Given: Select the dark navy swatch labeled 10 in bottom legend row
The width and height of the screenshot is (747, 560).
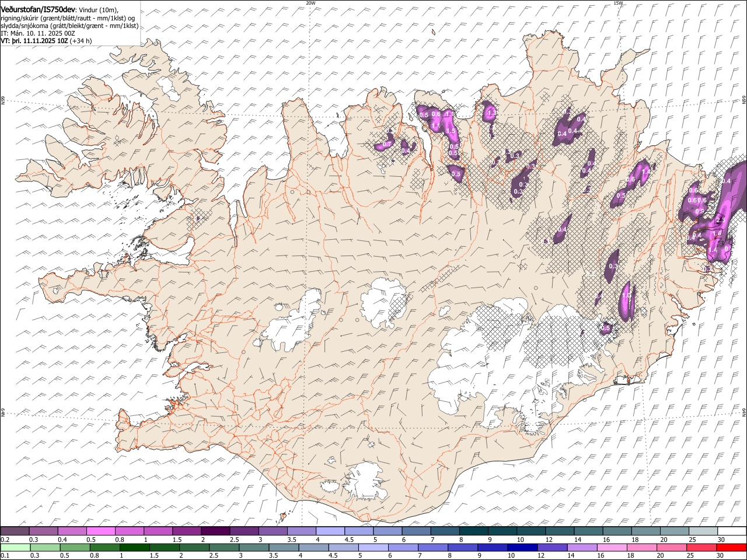Looking at the screenshot, I should click(x=522, y=547).
